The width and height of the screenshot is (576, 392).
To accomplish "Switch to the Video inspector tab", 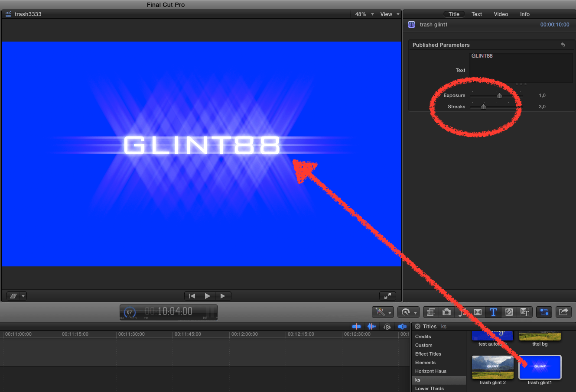I will pyautogui.click(x=501, y=14).
